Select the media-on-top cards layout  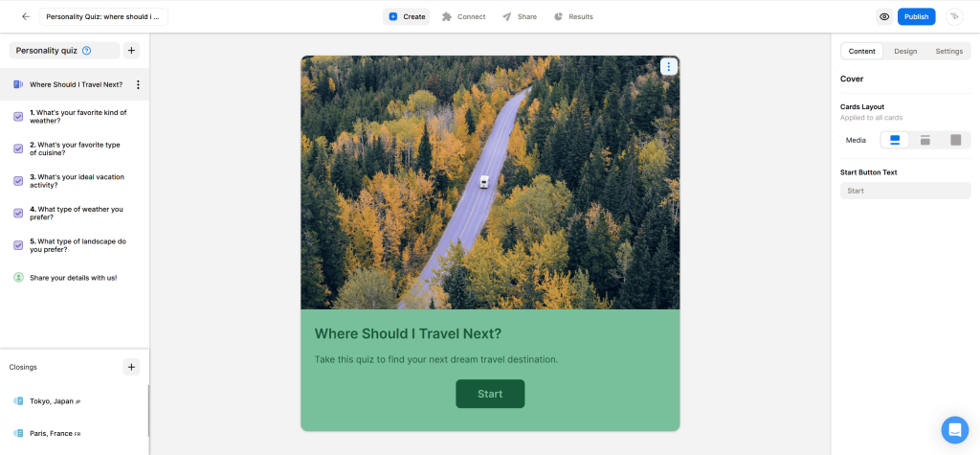pos(895,140)
